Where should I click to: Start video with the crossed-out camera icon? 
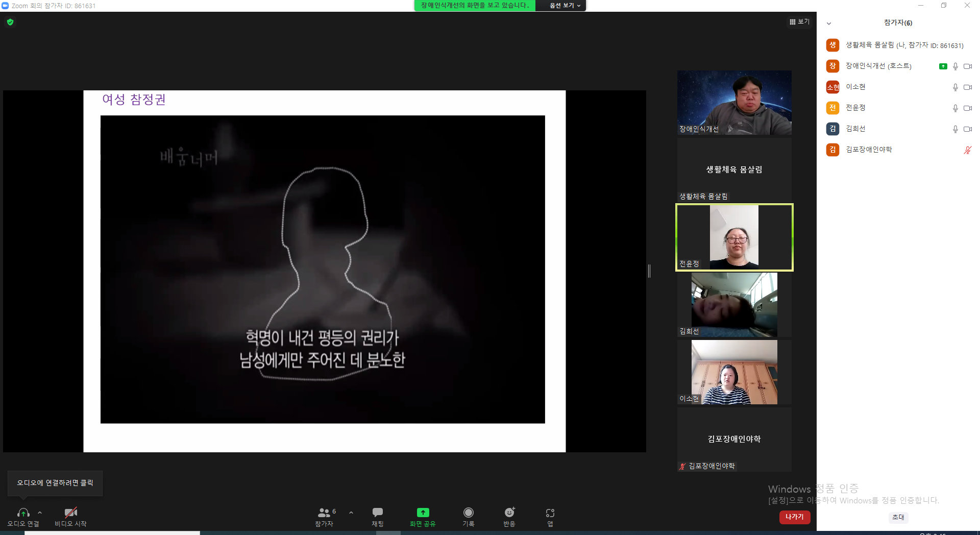point(70,513)
